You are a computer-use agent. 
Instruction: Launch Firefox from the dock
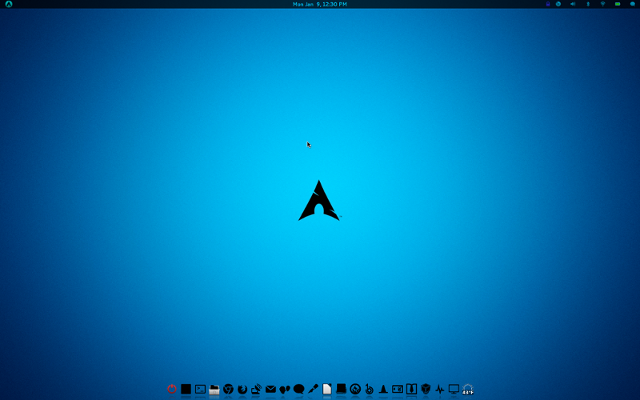click(x=242, y=389)
